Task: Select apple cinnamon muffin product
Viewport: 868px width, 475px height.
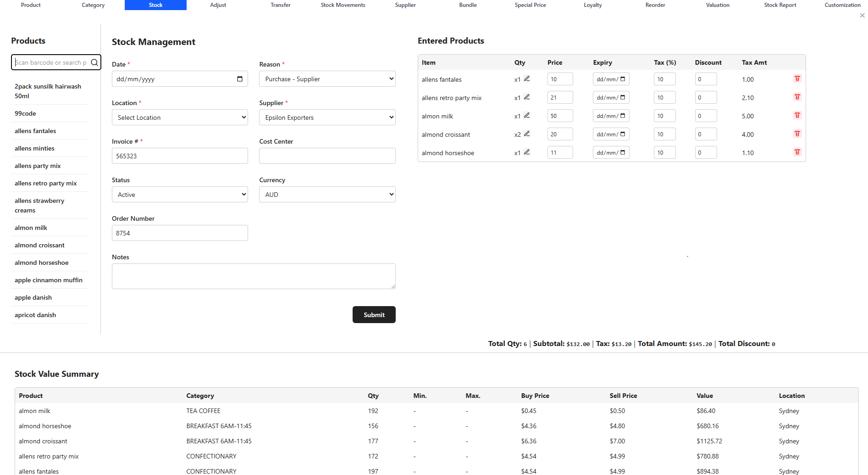Action: pyautogui.click(x=50, y=280)
